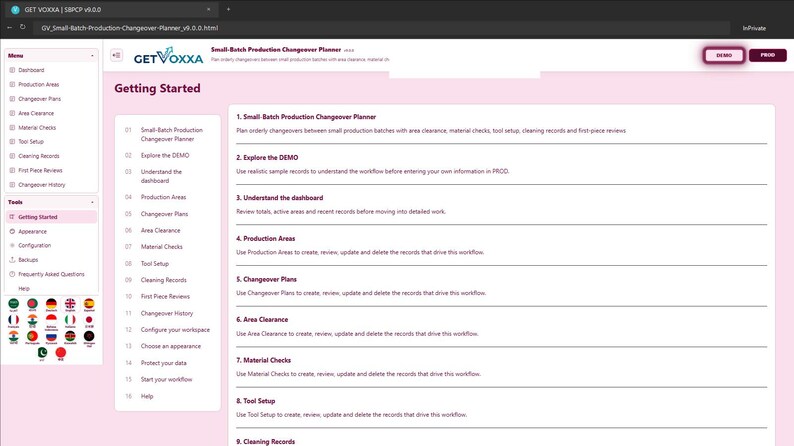Click the browser back arrow
This screenshot has width=794, height=446.
tap(10, 27)
